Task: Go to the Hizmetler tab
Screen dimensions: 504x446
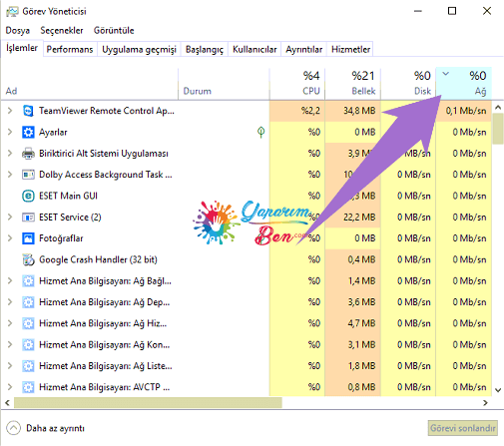Action: pos(350,49)
